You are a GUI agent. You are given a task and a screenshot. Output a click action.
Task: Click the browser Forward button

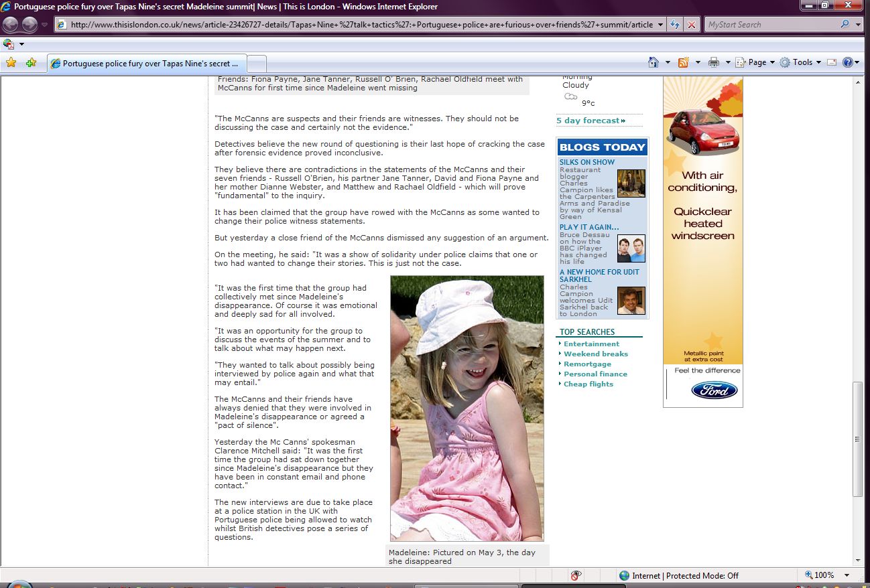pyautogui.click(x=29, y=25)
